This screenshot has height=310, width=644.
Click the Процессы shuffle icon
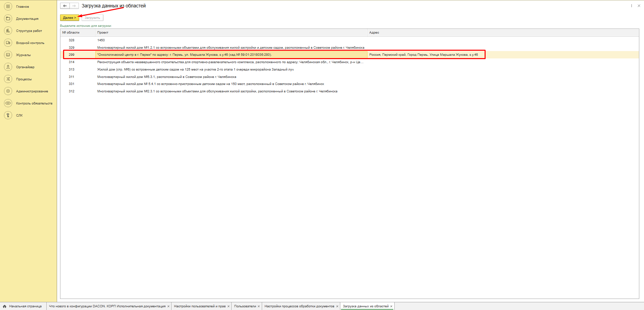[x=8, y=79]
